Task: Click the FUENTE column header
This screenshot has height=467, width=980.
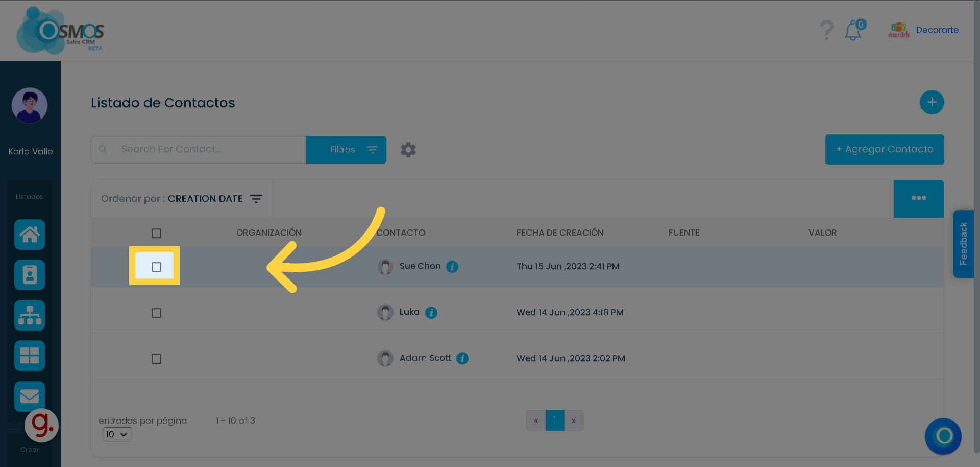Action: [x=684, y=232]
